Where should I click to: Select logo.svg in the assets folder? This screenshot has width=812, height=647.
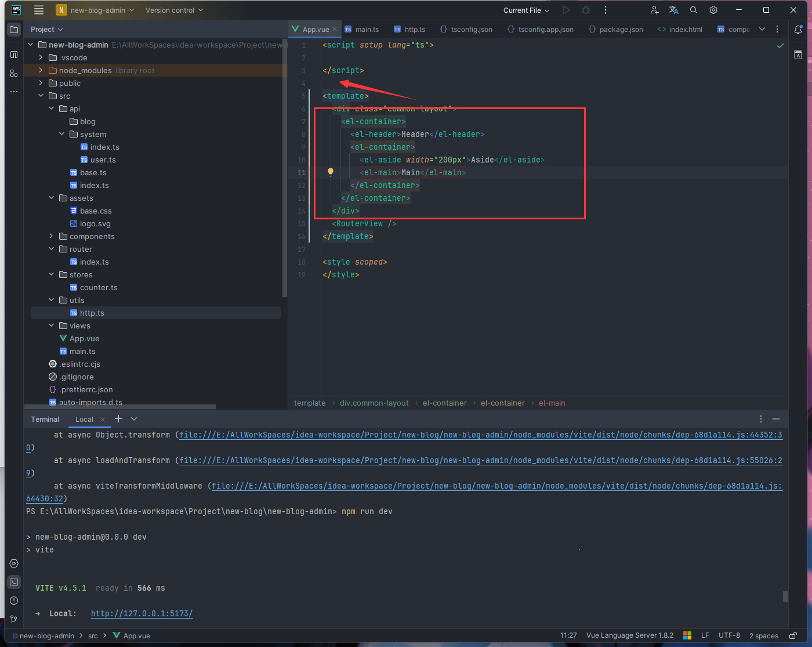tap(95, 223)
